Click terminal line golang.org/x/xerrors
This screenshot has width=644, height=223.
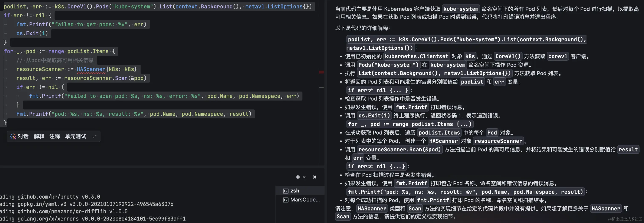[x=93, y=219]
